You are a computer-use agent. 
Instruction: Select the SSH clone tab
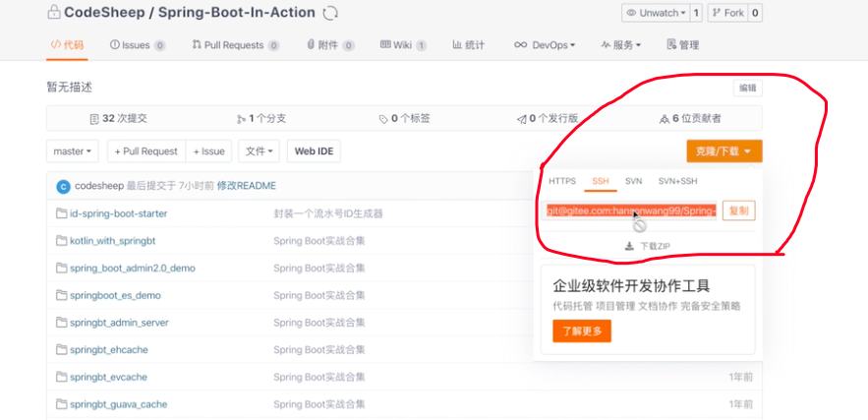click(x=600, y=181)
